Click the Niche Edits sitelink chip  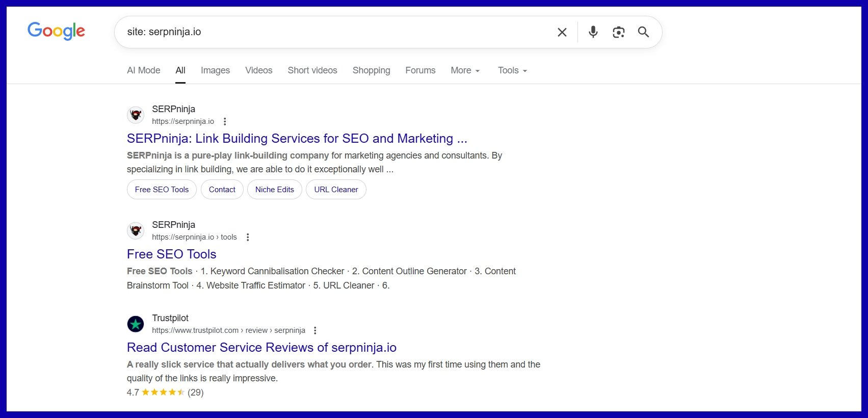click(274, 190)
